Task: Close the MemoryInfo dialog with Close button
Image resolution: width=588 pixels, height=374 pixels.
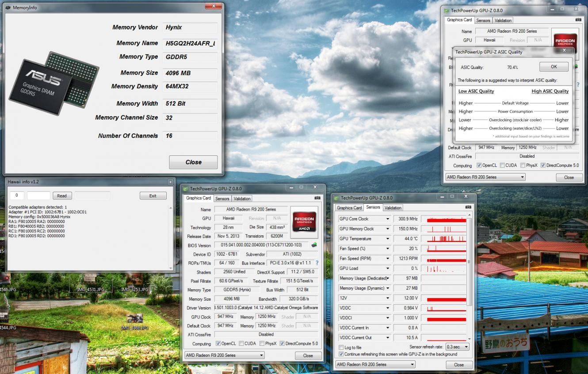Action: (193, 162)
